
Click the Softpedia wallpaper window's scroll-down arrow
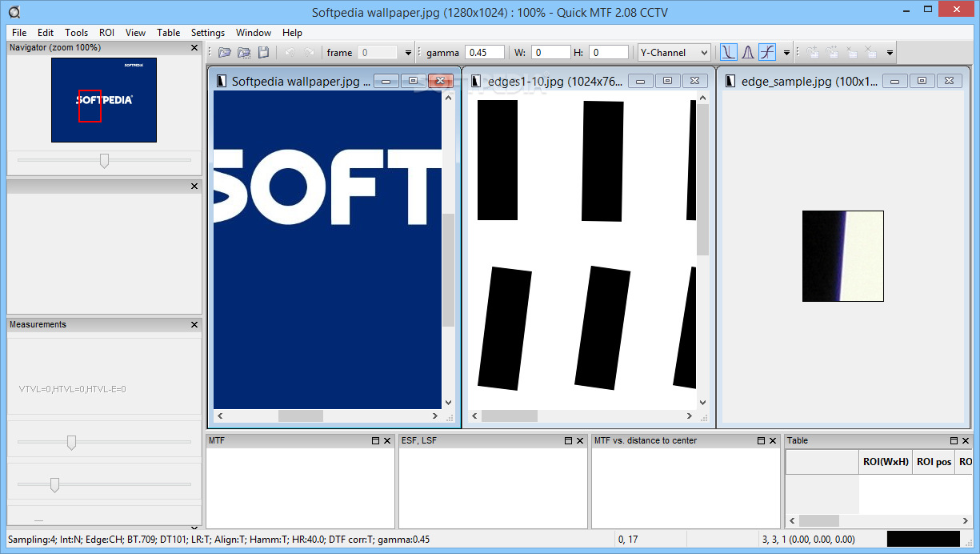point(448,403)
